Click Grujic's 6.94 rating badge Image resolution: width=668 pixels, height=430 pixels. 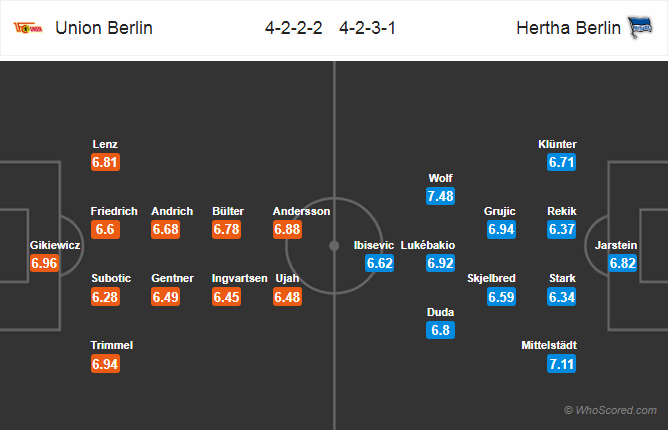tap(501, 229)
